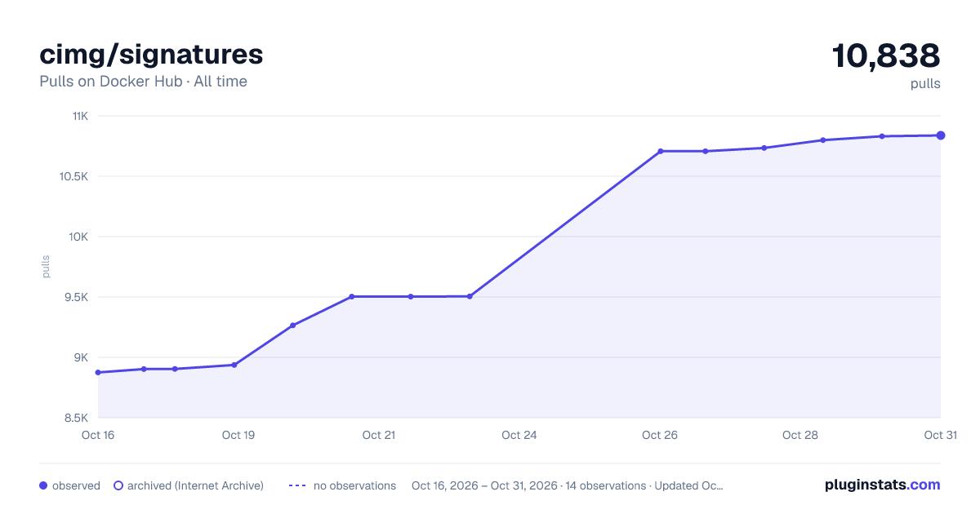Viewport: 980px width, 514px height.
Task: Open the pluginstats.com link
Action: pos(883,485)
